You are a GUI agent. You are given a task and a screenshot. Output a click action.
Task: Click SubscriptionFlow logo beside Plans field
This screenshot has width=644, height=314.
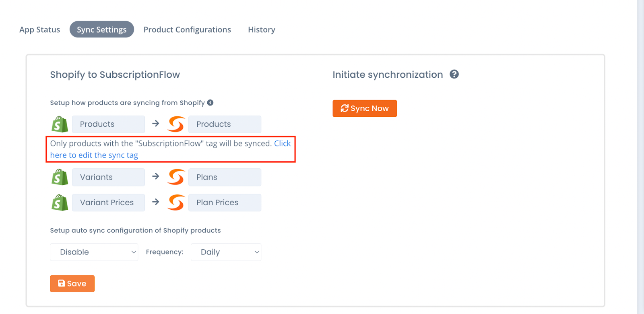coord(176,177)
